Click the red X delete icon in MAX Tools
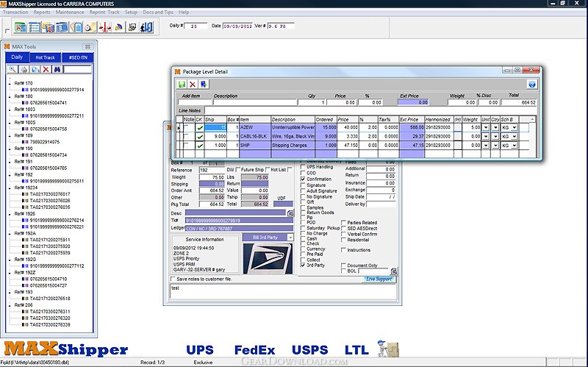Screen dimensions: 588x367 point(46,69)
